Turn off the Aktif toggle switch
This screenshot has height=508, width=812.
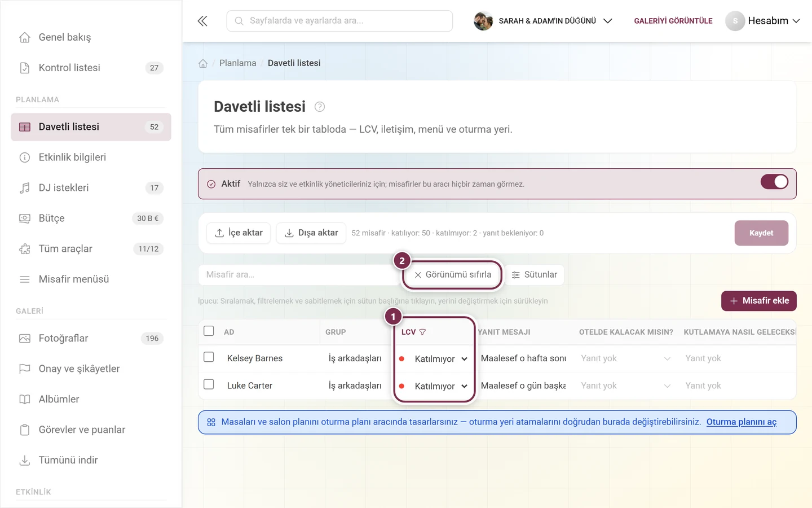tap(774, 182)
